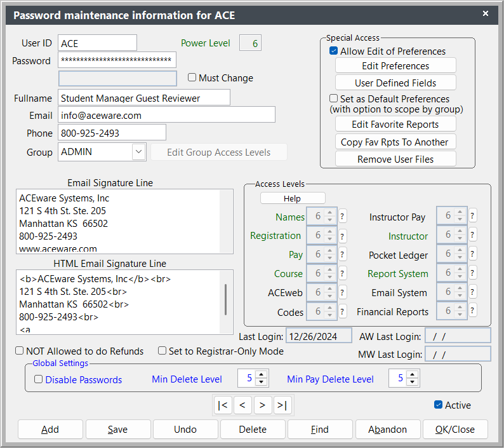Open help for Financial Reports level
The width and height of the screenshot is (504, 448).
pos(472,311)
